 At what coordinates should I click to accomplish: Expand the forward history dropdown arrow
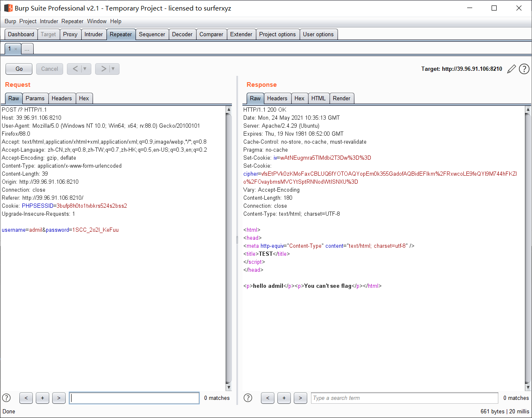point(113,69)
